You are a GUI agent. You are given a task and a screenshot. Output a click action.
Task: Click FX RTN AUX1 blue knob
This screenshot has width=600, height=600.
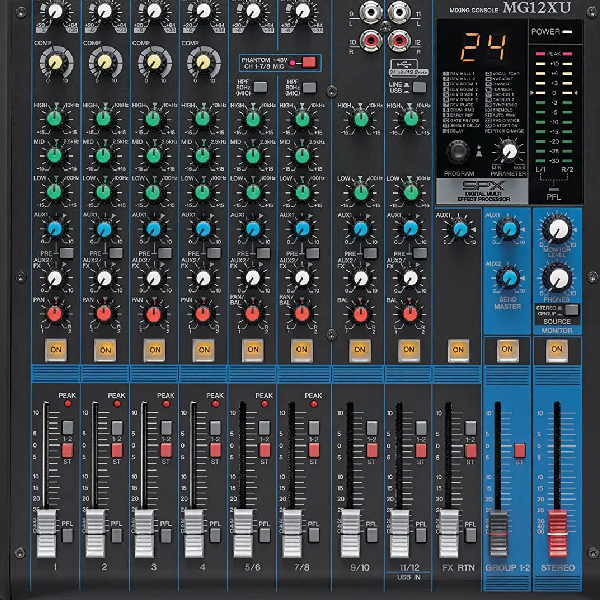(460, 230)
